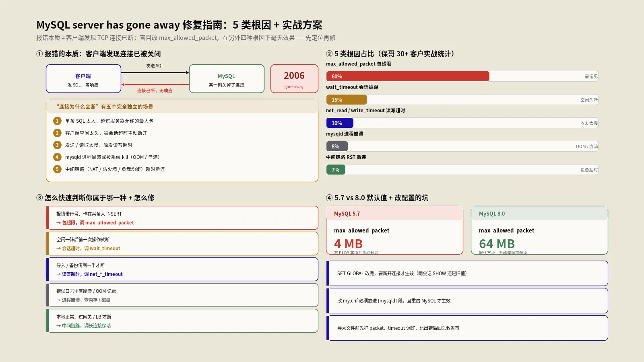644x362 pixels.
Task: Click the red 60% progress bar
Action: coord(408,76)
